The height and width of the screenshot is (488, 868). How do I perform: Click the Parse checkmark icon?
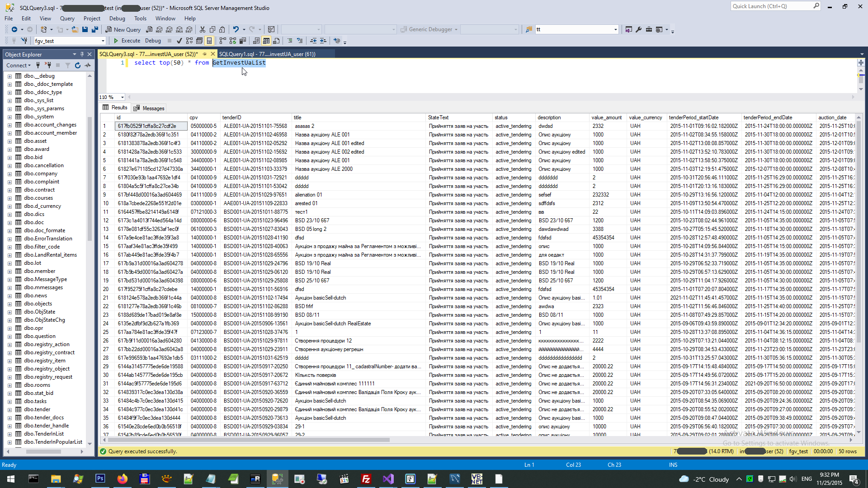tap(179, 41)
